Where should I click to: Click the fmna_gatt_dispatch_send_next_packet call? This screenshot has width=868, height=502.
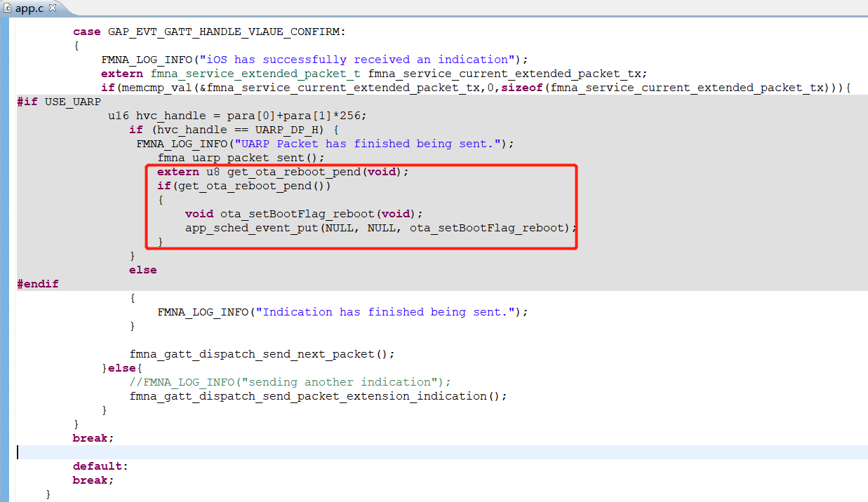(262, 354)
